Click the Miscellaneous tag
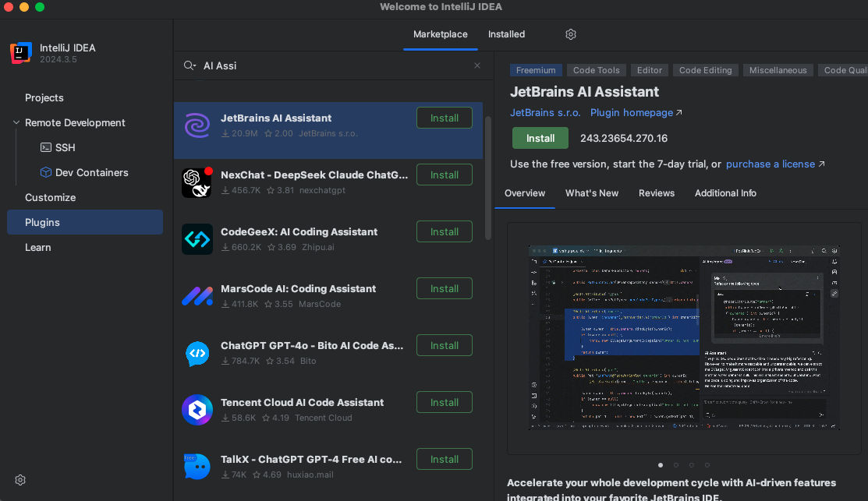868x501 pixels. (778, 70)
